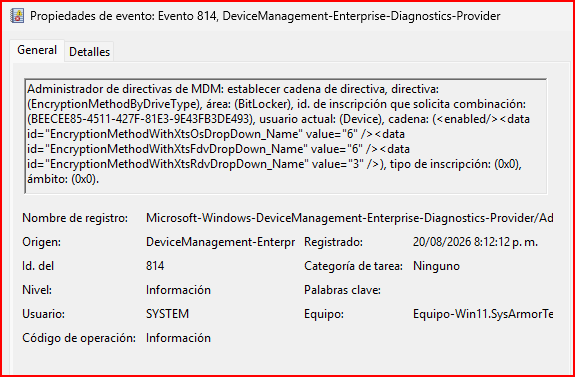The height and width of the screenshot is (377, 575).
Task: Click the 'Palabras clave:' label
Action: (x=343, y=290)
